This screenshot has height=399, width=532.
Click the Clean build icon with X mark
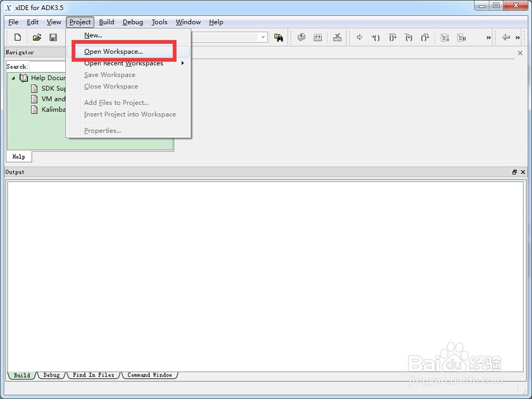[337, 37]
